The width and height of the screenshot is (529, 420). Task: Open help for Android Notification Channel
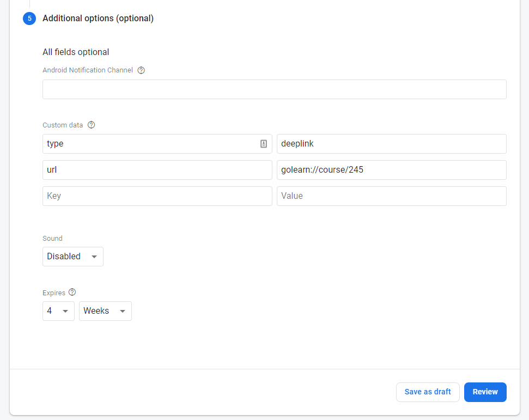coord(141,70)
